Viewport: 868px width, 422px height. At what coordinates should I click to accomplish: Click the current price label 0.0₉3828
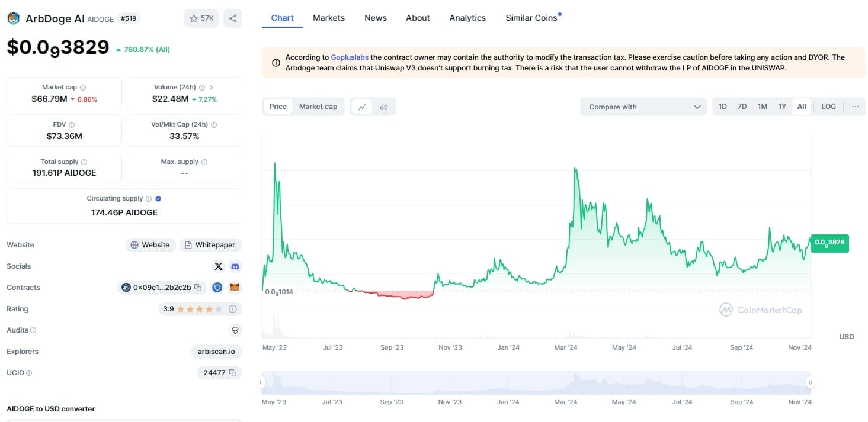[829, 243]
